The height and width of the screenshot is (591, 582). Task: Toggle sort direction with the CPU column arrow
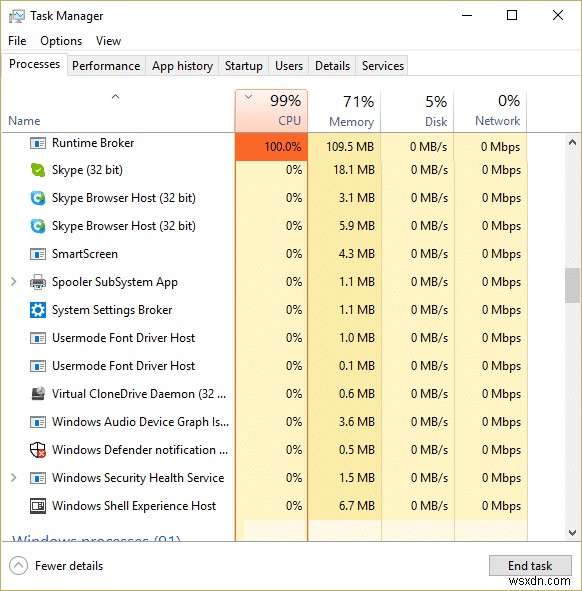248,97
